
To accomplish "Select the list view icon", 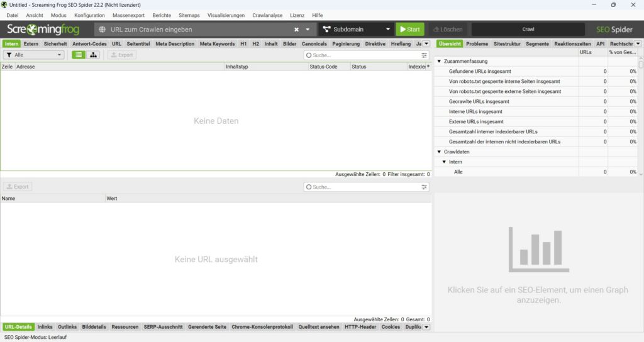I will point(79,55).
